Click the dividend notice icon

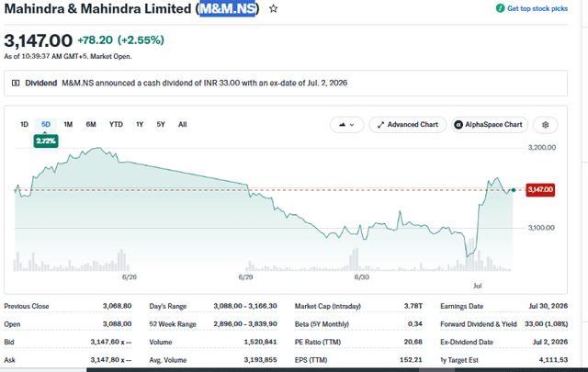tap(16, 83)
